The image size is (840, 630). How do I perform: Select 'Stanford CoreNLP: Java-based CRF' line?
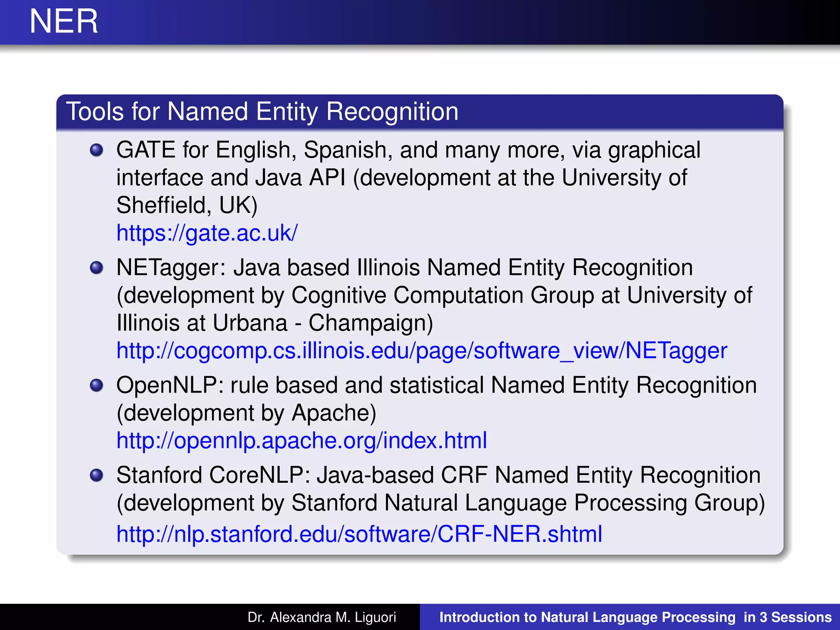(438, 475)
